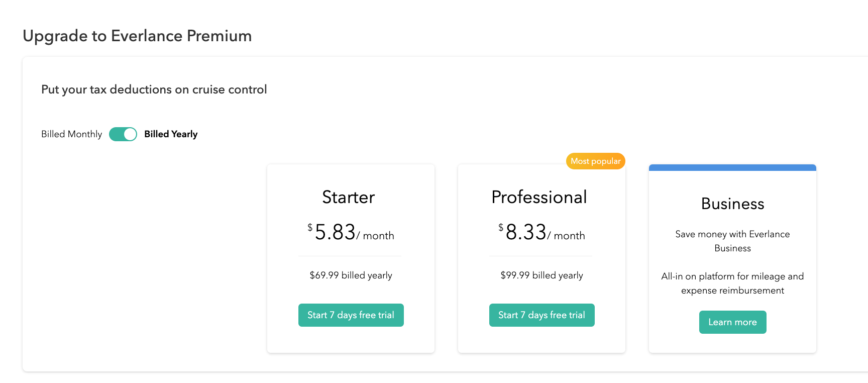
Task: Click the Save money with Everlance Business text
Action: [732, 241]
